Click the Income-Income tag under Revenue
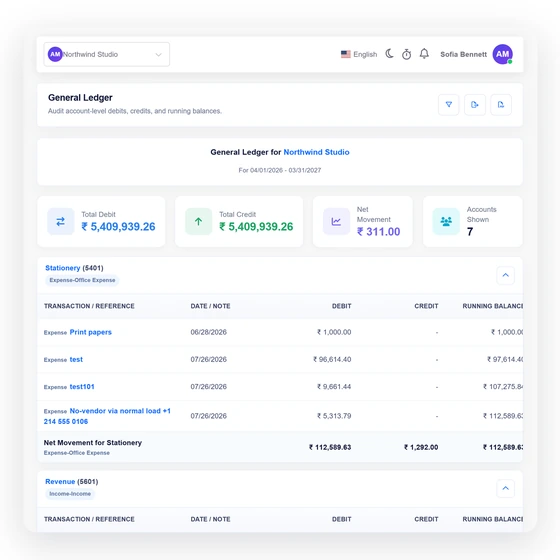The height and width of the screenshot is (560, 560). [x=70, y=494]
